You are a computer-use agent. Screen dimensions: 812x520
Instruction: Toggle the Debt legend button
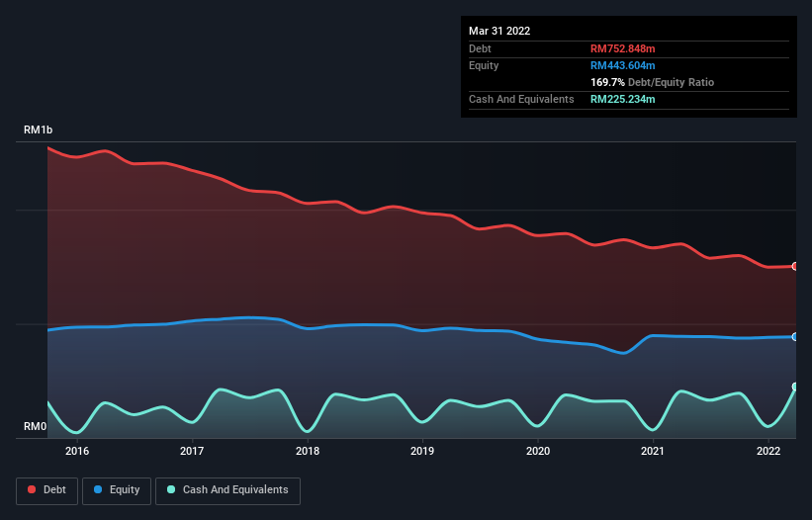(47, 490)
